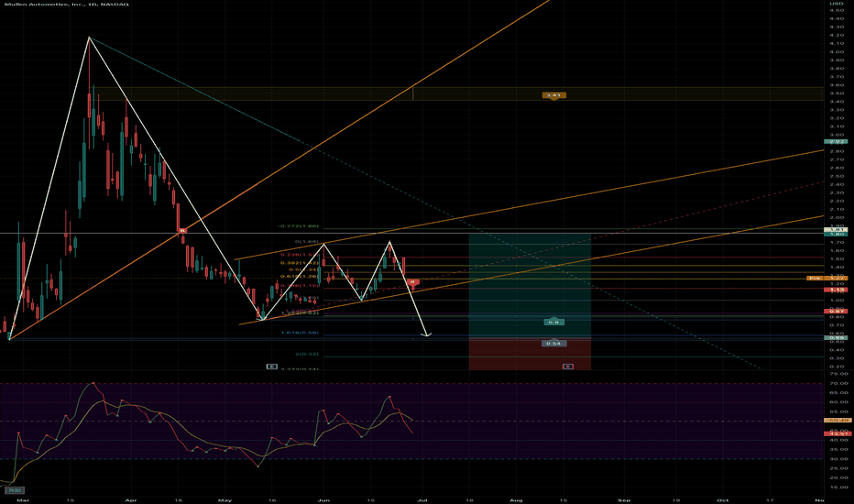Click the Fibonacci -0.272(1.88) level label

click(298, 226)
